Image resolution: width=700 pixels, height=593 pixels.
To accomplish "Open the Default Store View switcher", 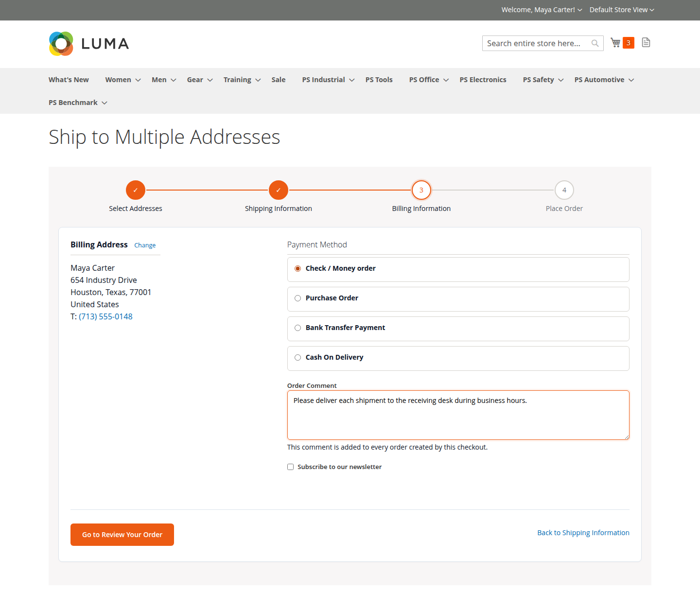I will click(622, 10).
